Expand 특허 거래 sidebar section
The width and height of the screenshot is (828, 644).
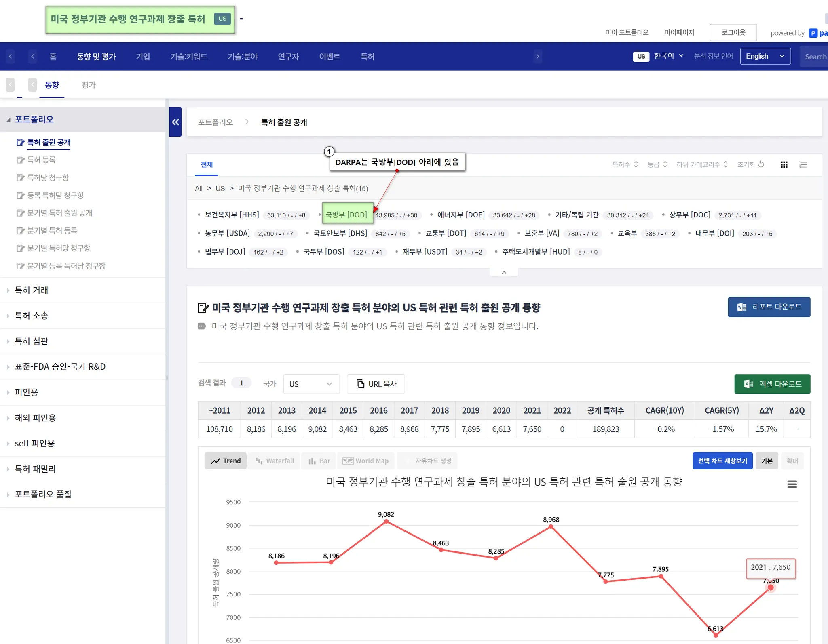point(32,290)
